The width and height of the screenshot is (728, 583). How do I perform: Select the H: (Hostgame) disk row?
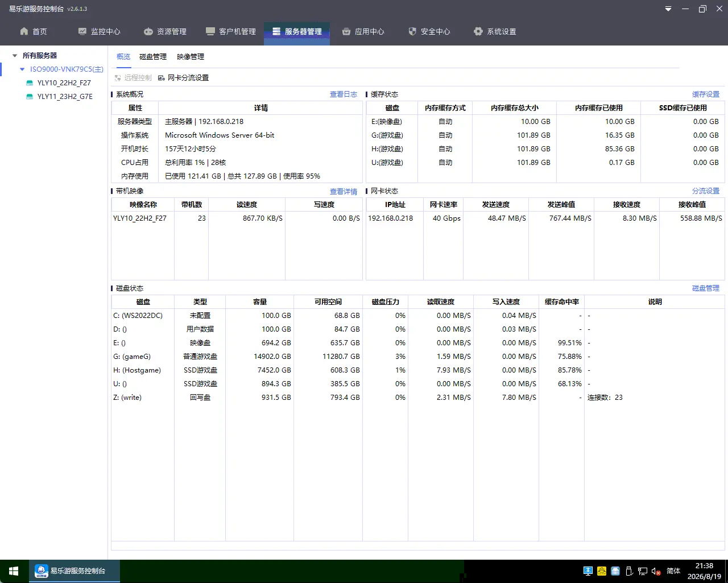pos(417,370)
